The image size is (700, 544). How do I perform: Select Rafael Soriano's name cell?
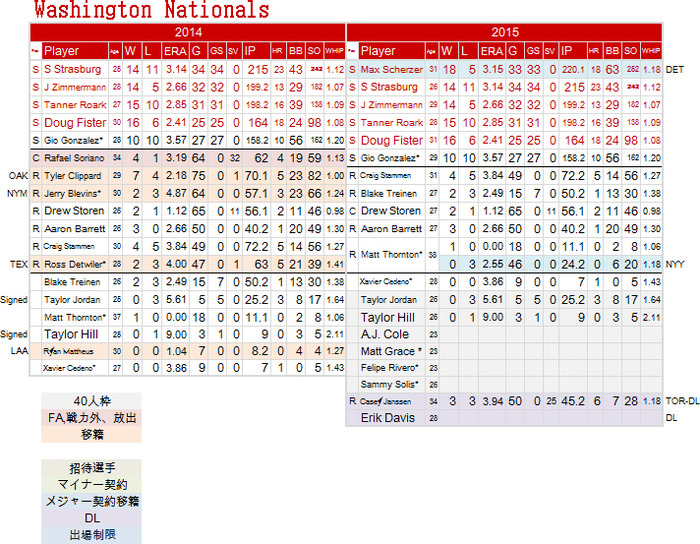75,158
